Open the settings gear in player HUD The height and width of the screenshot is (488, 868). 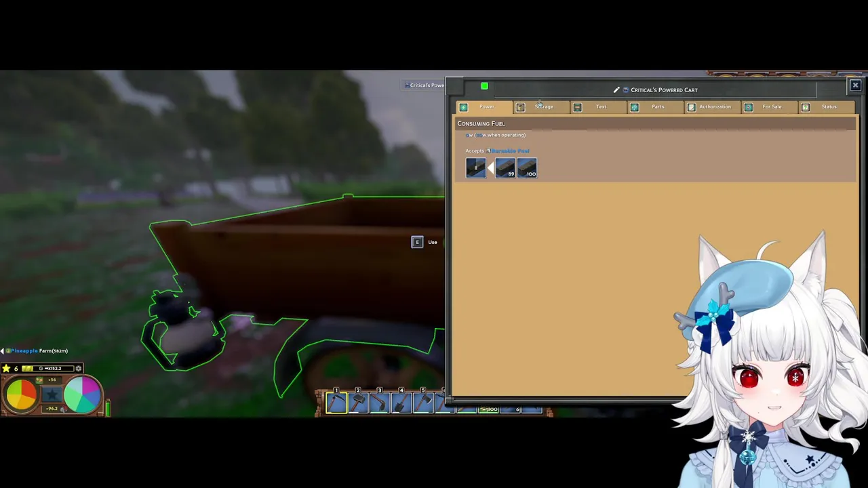pyautogui.click(x=79, y=368)
